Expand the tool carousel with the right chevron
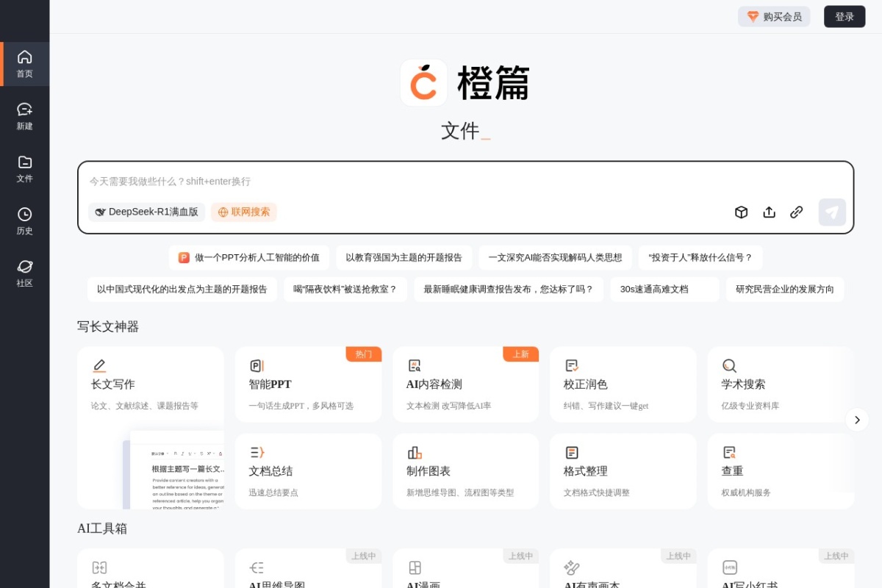 [857, 420]
